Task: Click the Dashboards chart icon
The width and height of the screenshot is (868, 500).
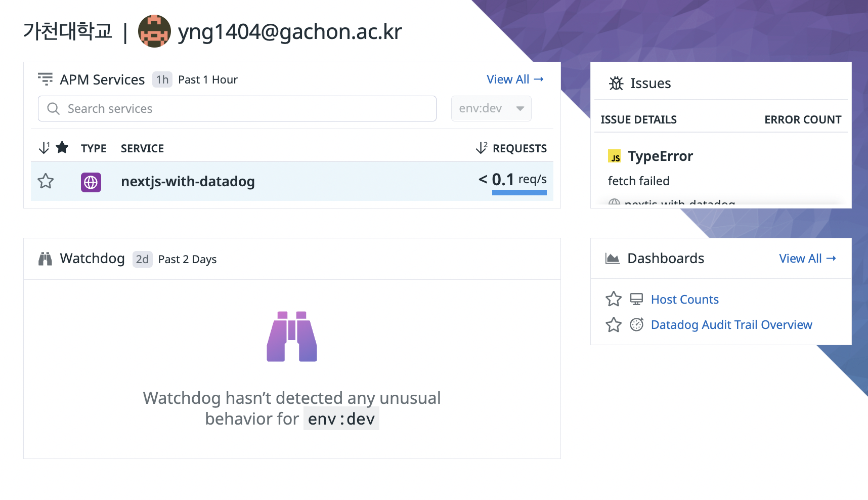Action: click(613, 259)
